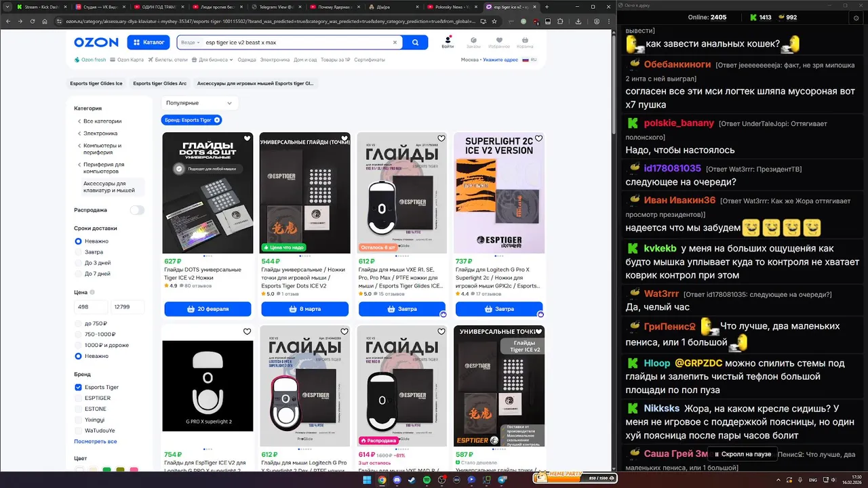
Task: Reload the page in Chrome
Action: pos(32,21)
